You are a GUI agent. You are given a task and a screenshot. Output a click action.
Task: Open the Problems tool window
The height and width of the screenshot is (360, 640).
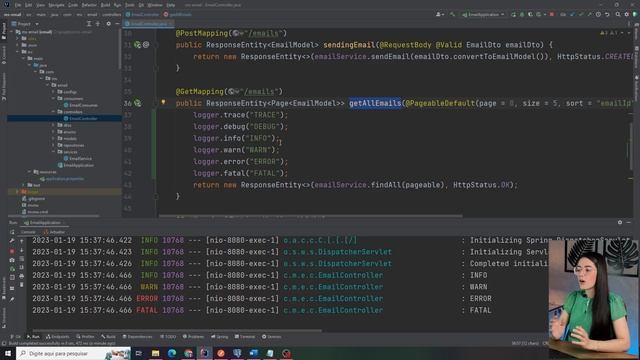193,337
